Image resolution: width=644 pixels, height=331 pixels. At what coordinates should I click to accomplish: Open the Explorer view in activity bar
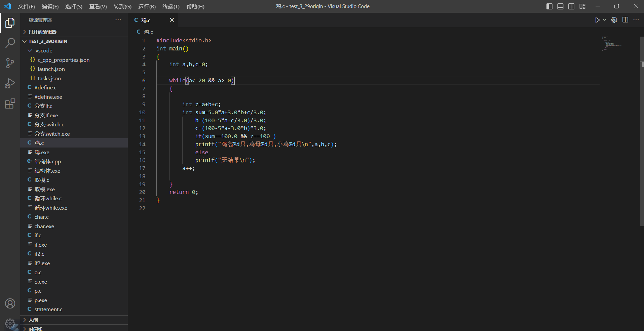10,23
